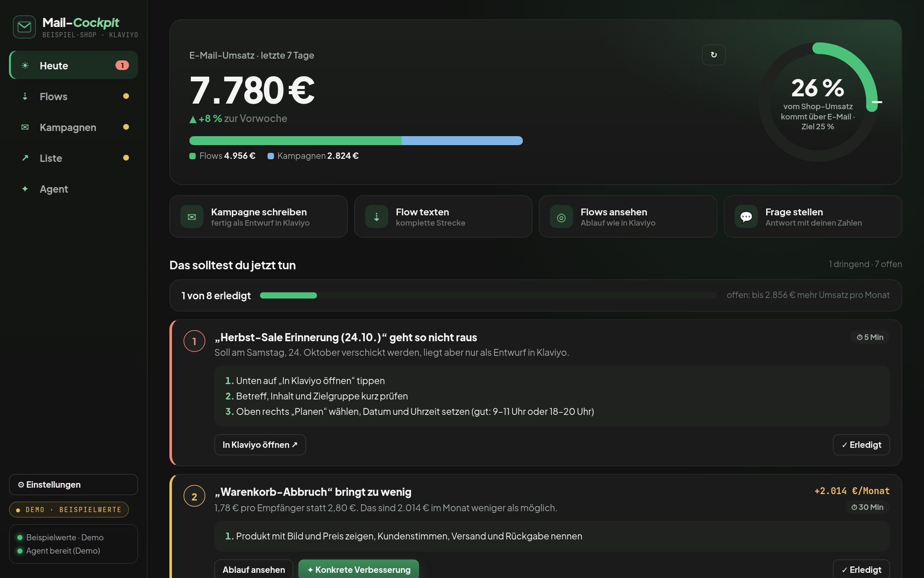Click Ablauf ansehen button
The width and height of the screenshot is (924, 578).
coord(254,569)
